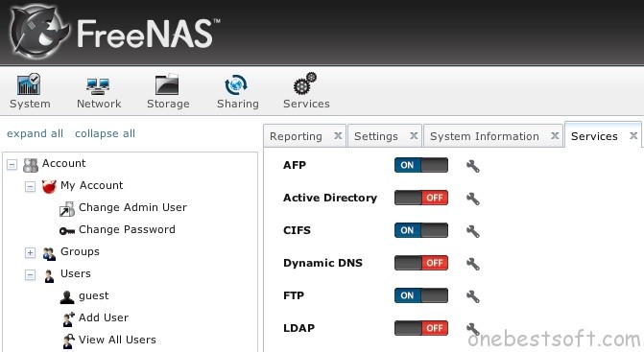Image resolution: width=644 pixels, height=352 pixels.
Task: Turn off the AFP service switch
Action: pyautogui.click(x=421, y=165)
